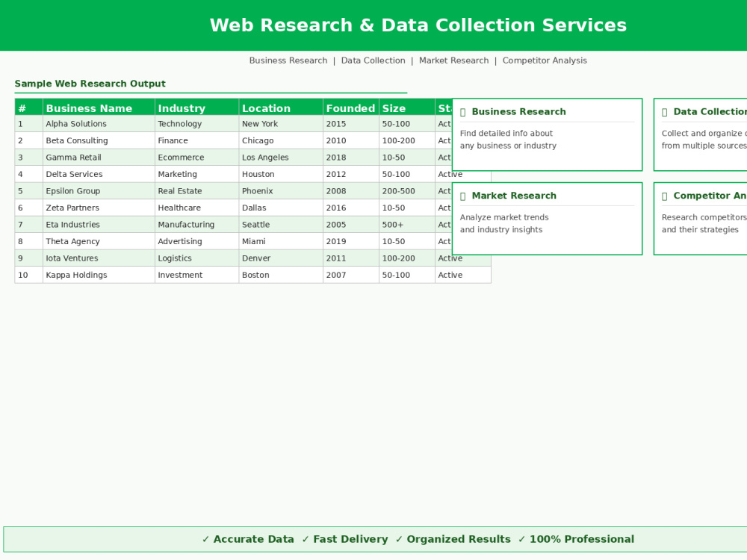Click the Technology industry cell

(x=196, y=124)
